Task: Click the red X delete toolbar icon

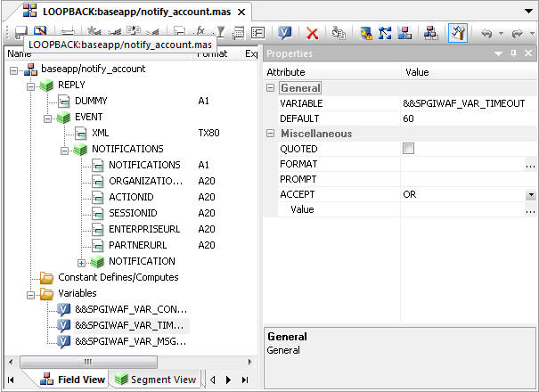Action: click(312, 33)
